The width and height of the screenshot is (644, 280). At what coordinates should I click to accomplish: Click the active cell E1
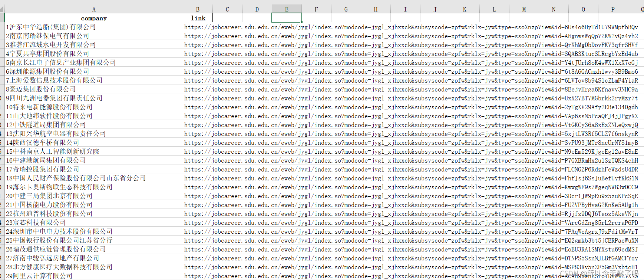click(x=287, y=18)
